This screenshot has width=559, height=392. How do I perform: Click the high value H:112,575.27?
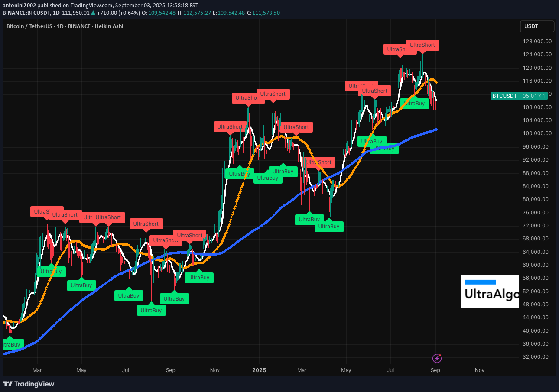click(194, 13)
